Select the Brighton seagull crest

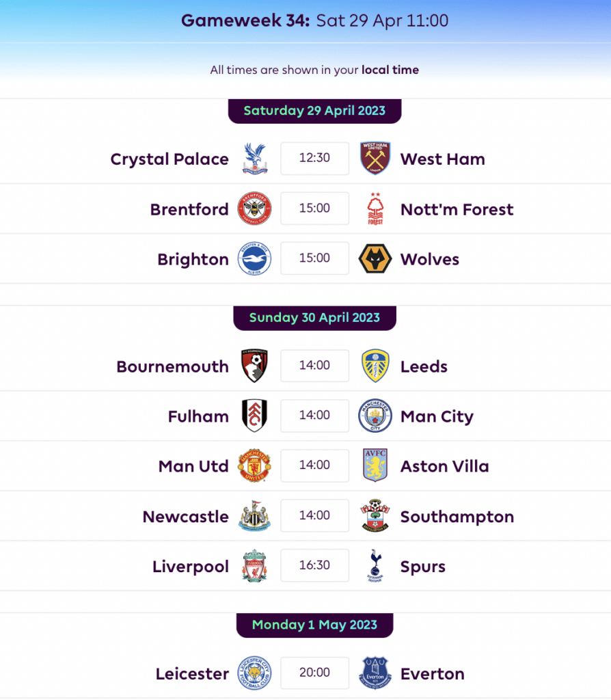[254, 258]
